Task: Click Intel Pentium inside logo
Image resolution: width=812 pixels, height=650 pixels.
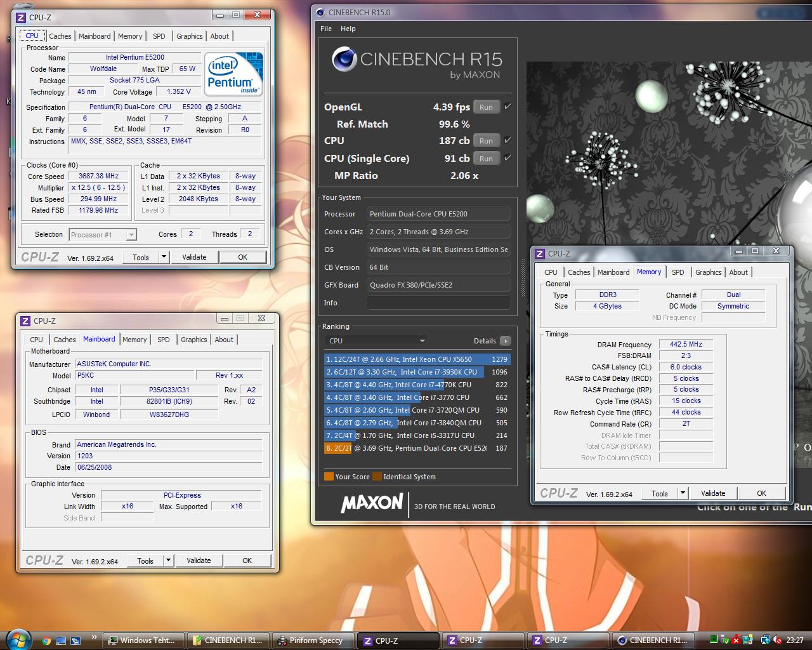Action: (x=232, y=74)
